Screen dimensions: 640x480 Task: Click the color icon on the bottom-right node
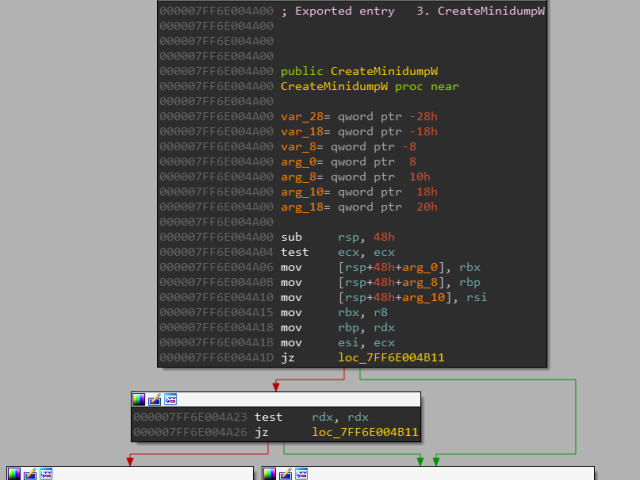269,474
